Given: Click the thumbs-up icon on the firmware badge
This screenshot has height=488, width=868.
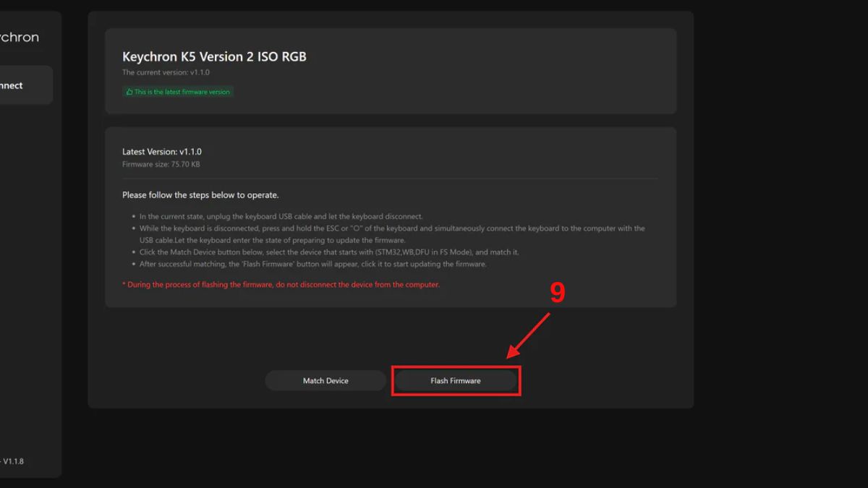Looking at the screenshot, I should [130, 92].
